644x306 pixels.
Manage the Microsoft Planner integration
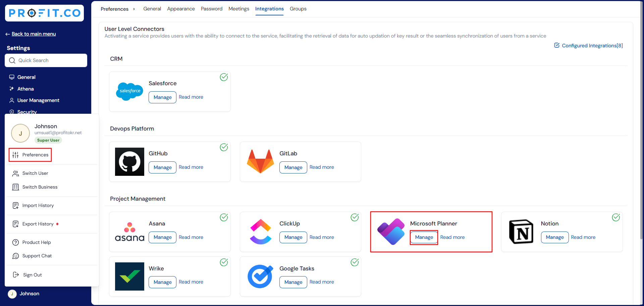point(424,237)
